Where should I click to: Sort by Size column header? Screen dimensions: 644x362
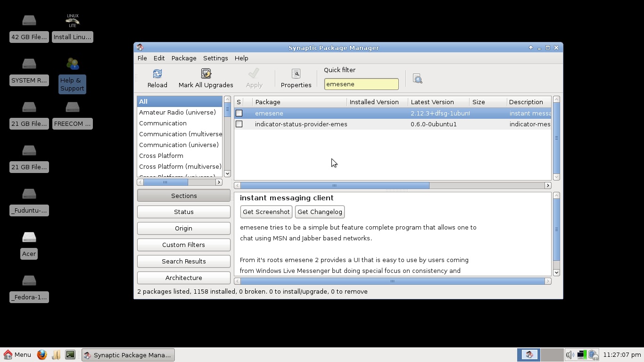(488, 102)
